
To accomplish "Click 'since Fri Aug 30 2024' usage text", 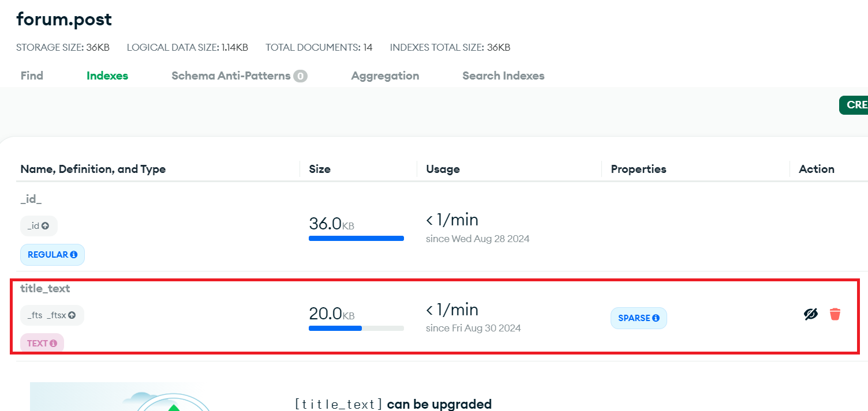I will pos(473,329).
